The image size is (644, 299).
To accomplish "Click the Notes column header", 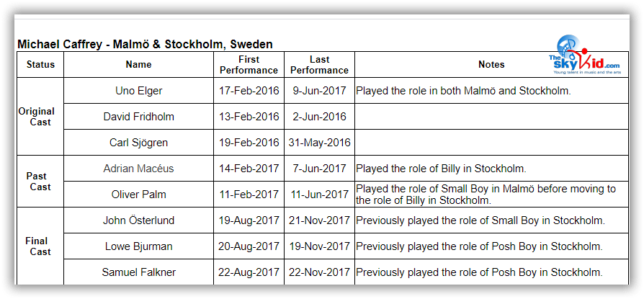I will tap(491, 65).
